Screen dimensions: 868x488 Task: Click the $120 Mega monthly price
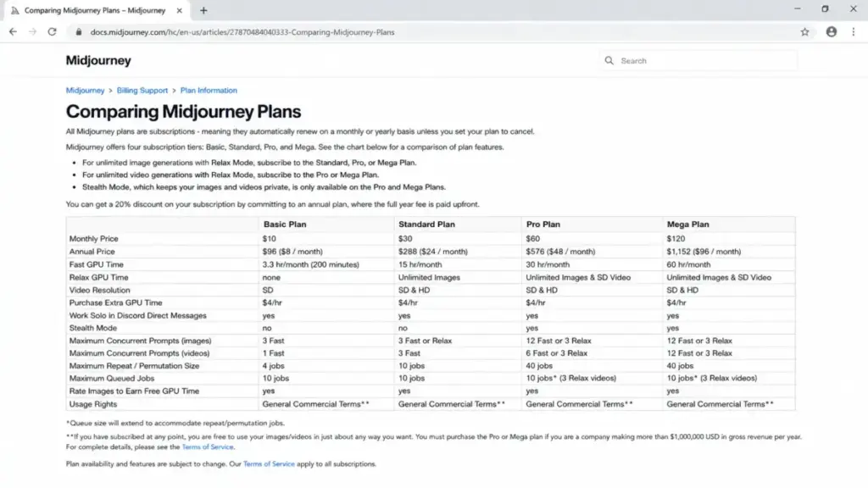point(676,239)
